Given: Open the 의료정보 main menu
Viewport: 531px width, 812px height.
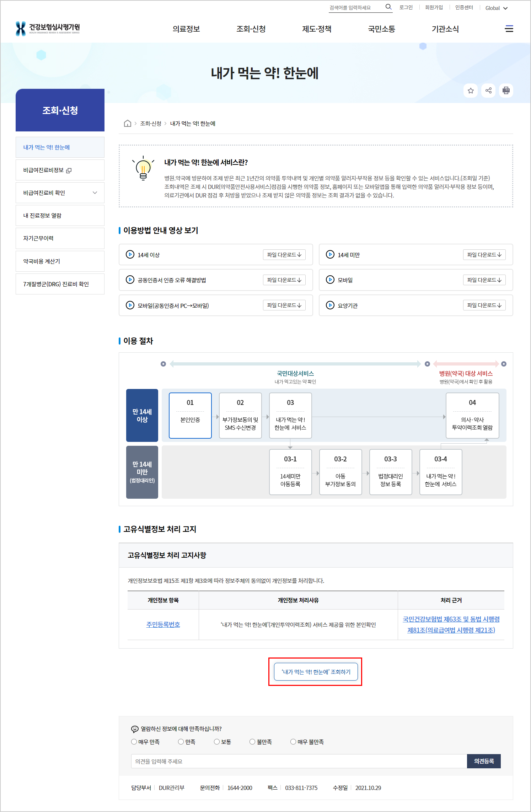Looking at the screenshot, I should point(186,29).
